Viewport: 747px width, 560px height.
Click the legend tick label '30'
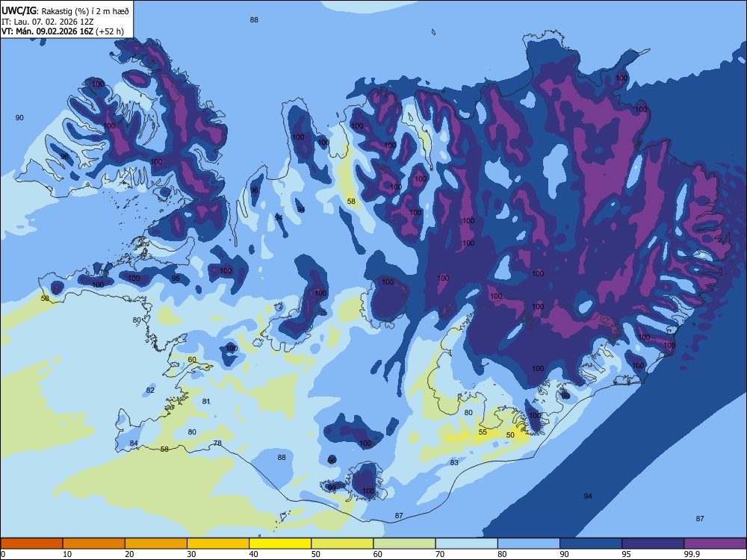coord(191,554)
